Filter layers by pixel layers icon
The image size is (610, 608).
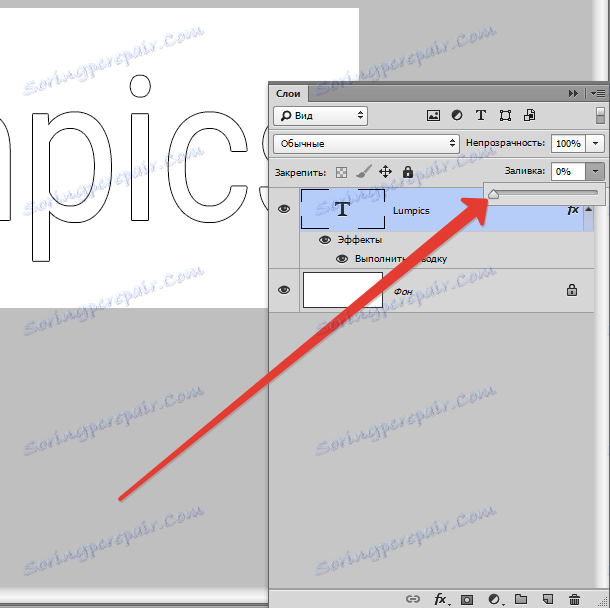[x=433, y=115]
